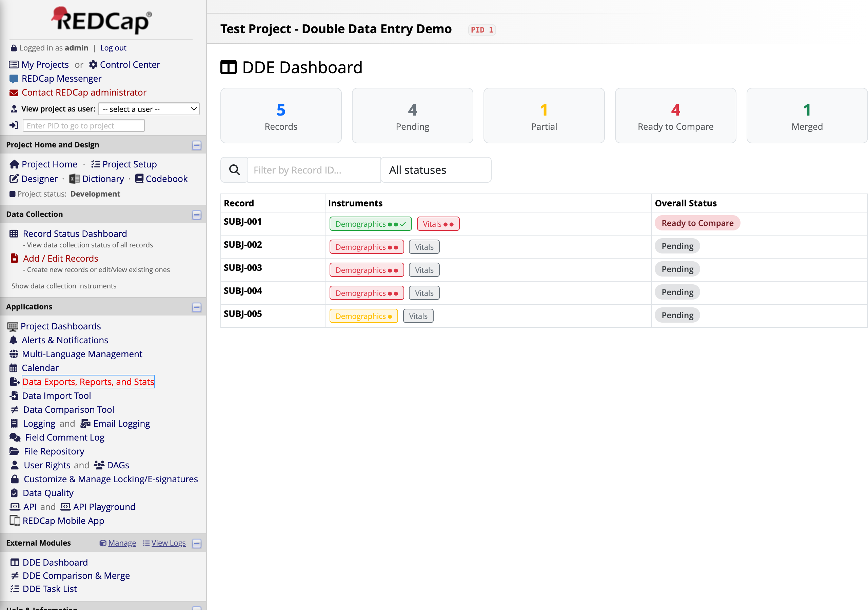The image size is (868, 610).
Task: Click the Project Setup checklist icon
Action: tap(95, 164)
